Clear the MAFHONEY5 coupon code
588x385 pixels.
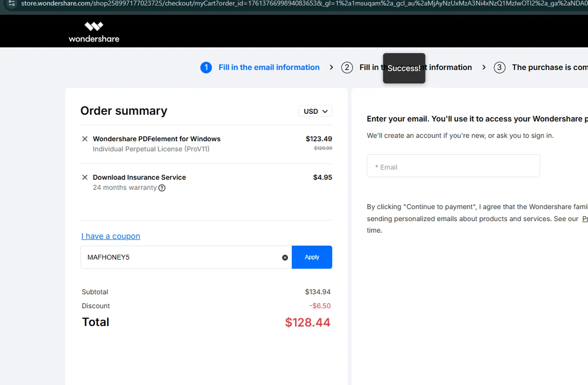point(285,258)
